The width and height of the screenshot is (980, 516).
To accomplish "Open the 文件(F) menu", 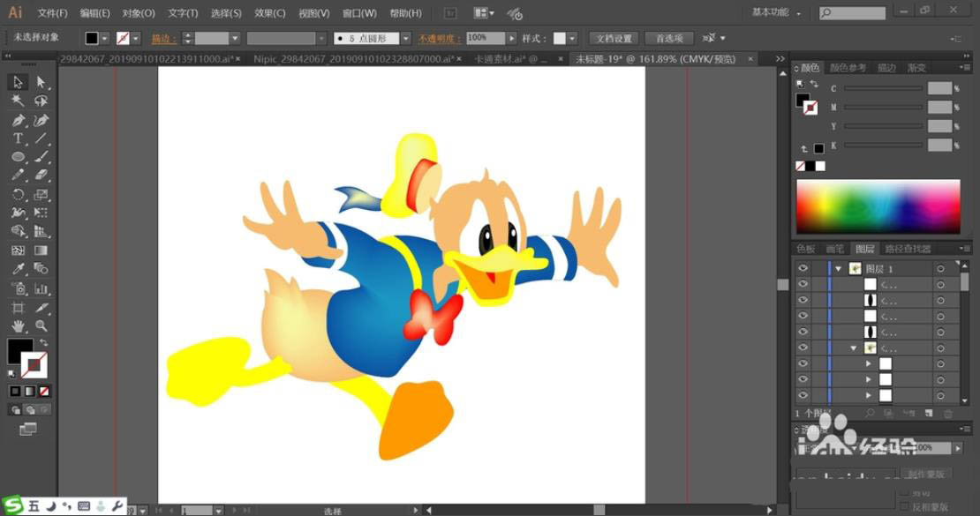I will point(52,13).
